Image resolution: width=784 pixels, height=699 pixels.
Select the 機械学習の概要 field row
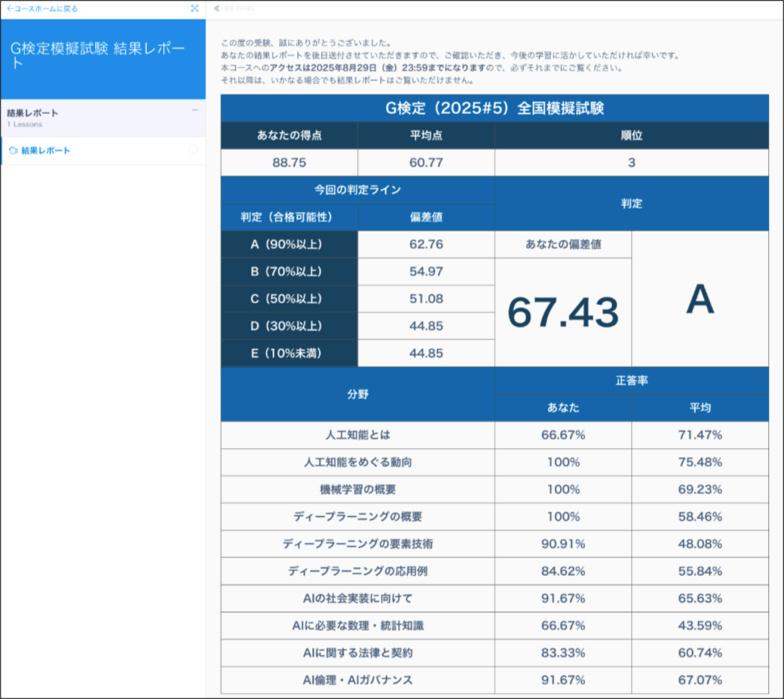(358, 489)
